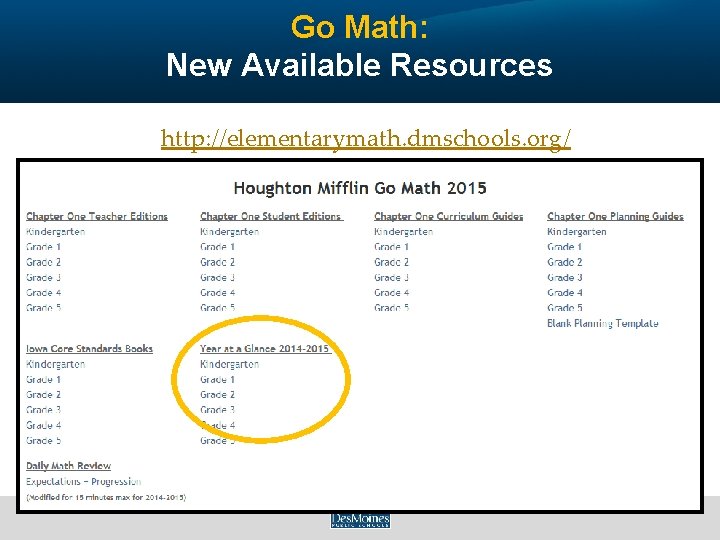
Task: Click the Chapter One Planning Guides heading
Action: [615, 216]
